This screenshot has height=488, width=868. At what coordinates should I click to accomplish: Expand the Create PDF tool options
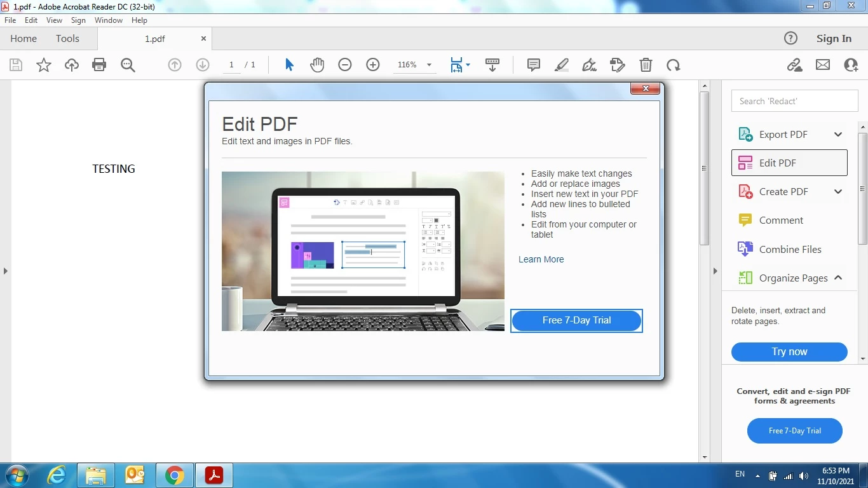click(838, 191)
